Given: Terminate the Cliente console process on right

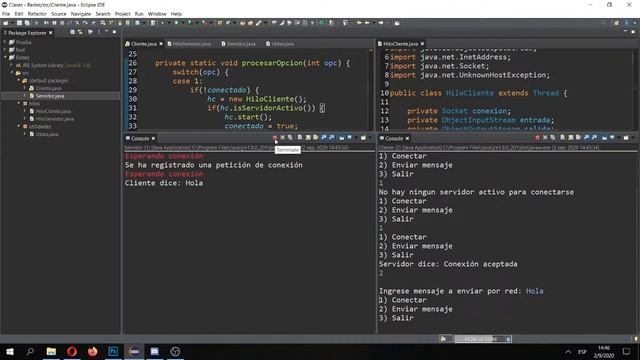Looking at the screenshot, I should tap(538, 138).
